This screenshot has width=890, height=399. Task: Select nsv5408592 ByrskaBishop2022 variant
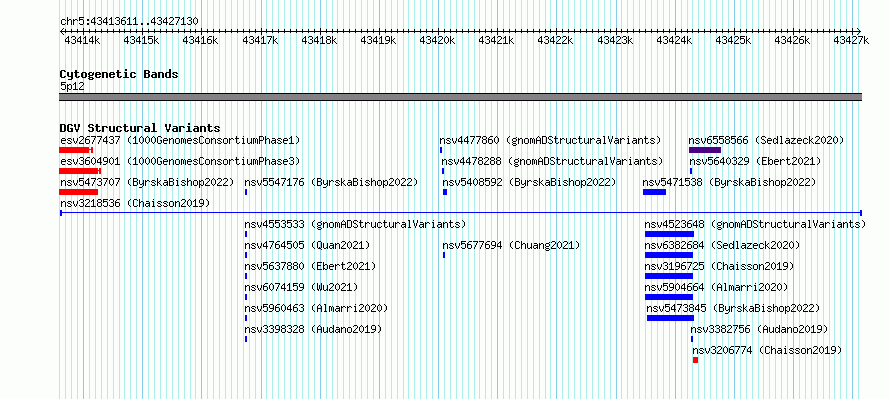[529, 182]
